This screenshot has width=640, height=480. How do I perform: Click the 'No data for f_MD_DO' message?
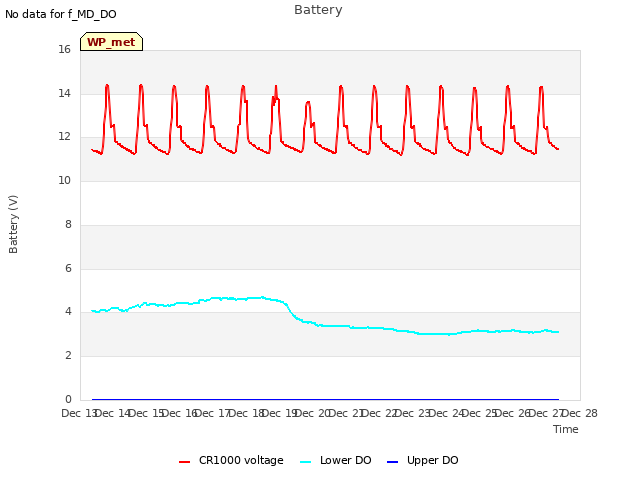(x=61, y=14)
